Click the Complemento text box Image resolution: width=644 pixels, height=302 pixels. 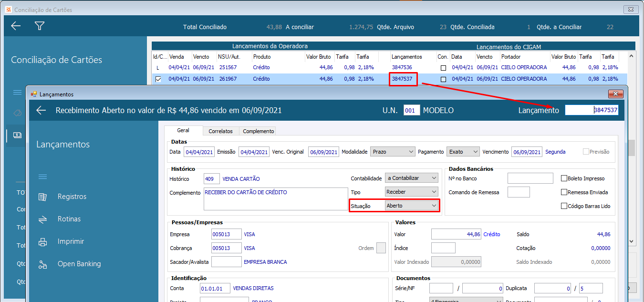pyautogui.click(x=276, y=198)
